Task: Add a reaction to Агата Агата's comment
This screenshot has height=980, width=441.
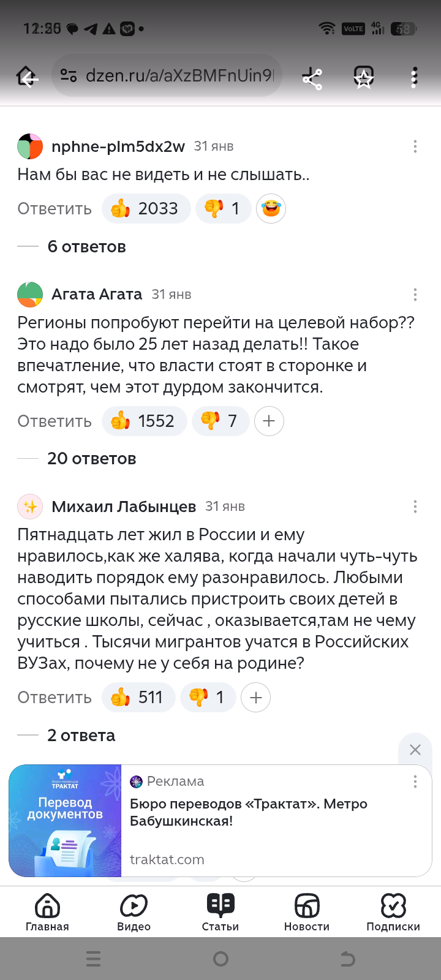Action: [269, 421]
